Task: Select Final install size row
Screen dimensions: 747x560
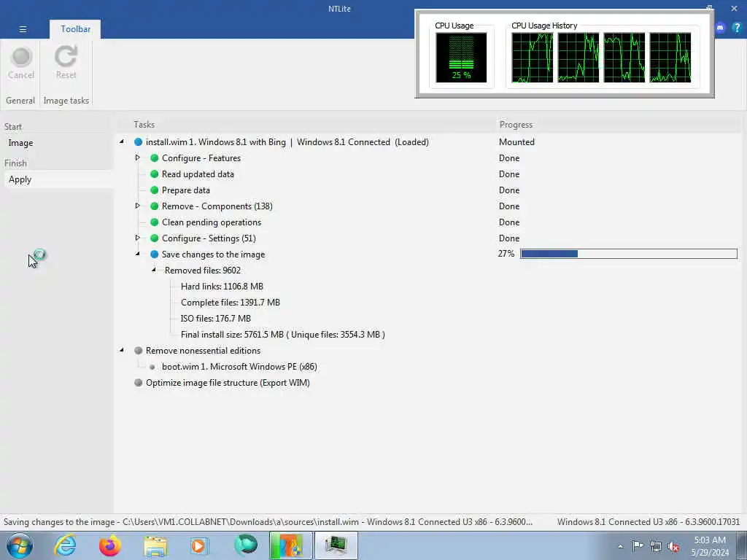Action: [x=282, y=334]
